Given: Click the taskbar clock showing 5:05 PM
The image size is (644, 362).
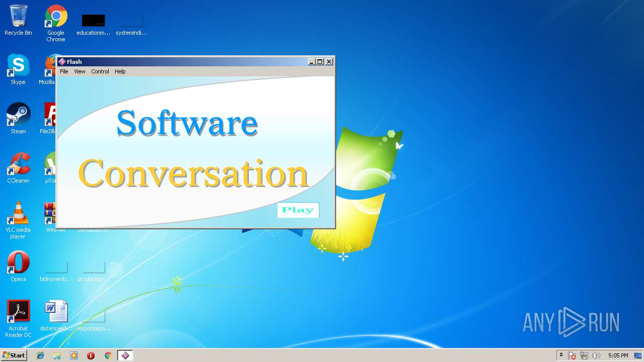Looking at the screenshot, I should (618, 355).
